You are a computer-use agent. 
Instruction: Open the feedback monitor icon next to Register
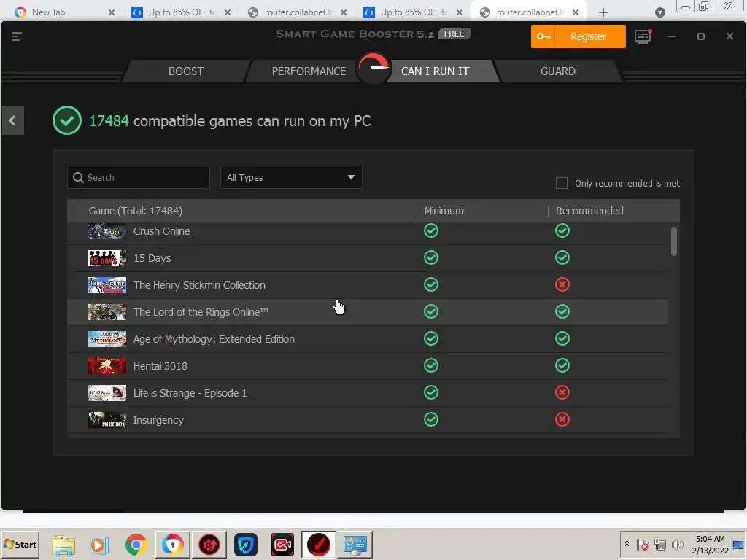pos(643,36)
